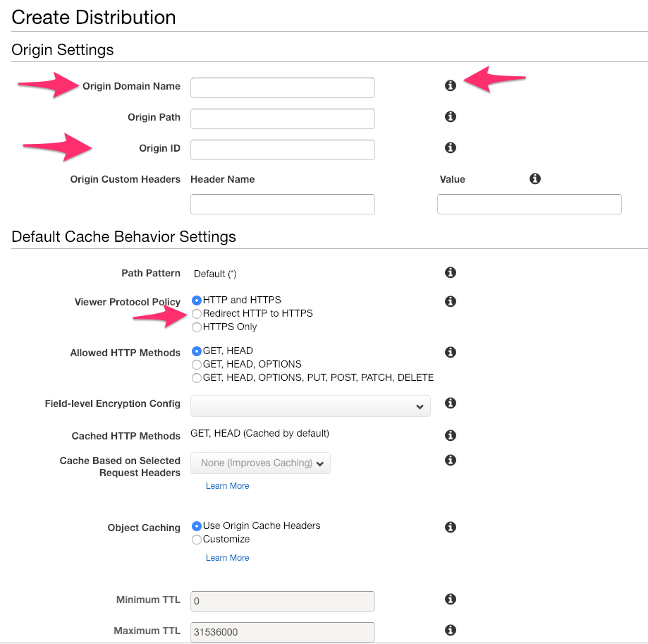Viewport: 648px width, 644px height.
Task: Open info tooltip for Origin Domain Name
Action: 451,85
